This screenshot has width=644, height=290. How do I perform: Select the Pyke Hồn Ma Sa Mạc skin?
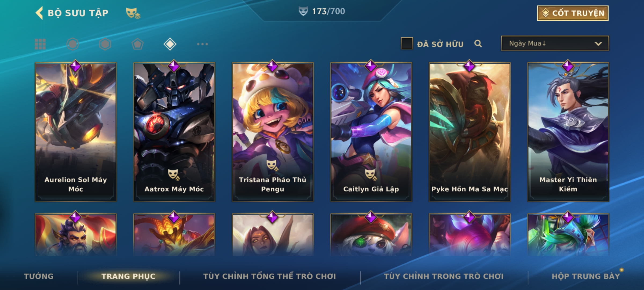click(x=470, y=132)
